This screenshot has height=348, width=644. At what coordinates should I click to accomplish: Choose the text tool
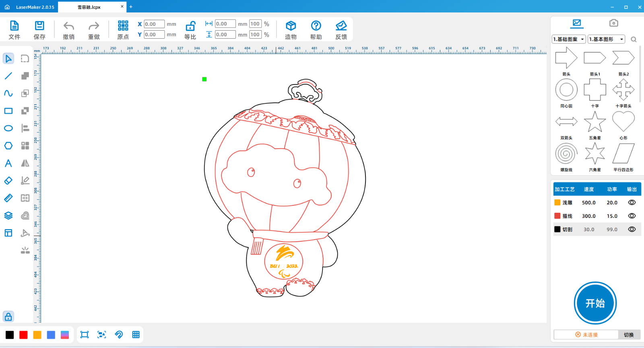point(8,163)
